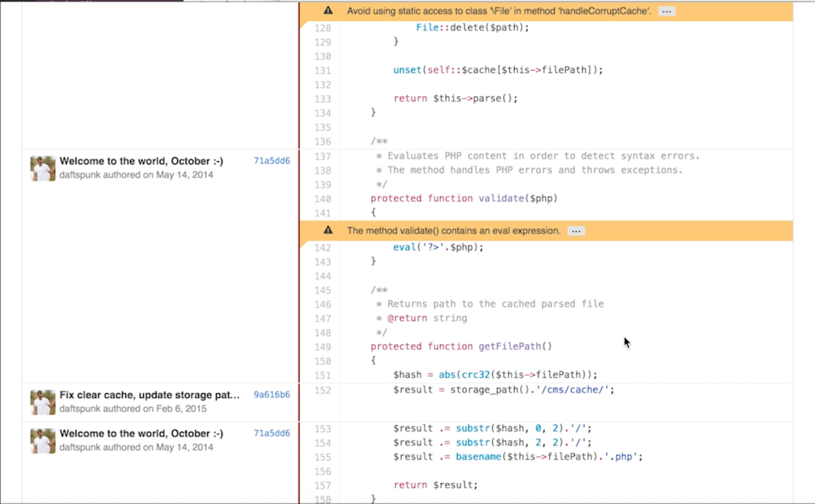Viewport: 815px width, 504px height.
Task: Open commit hash 9a616b6
Action: (271, 394)
